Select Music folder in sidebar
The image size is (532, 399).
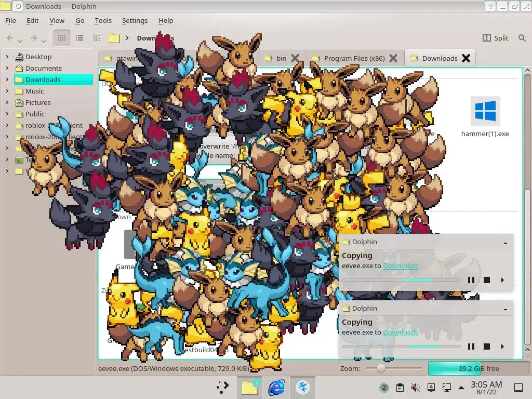click(30, 91)
